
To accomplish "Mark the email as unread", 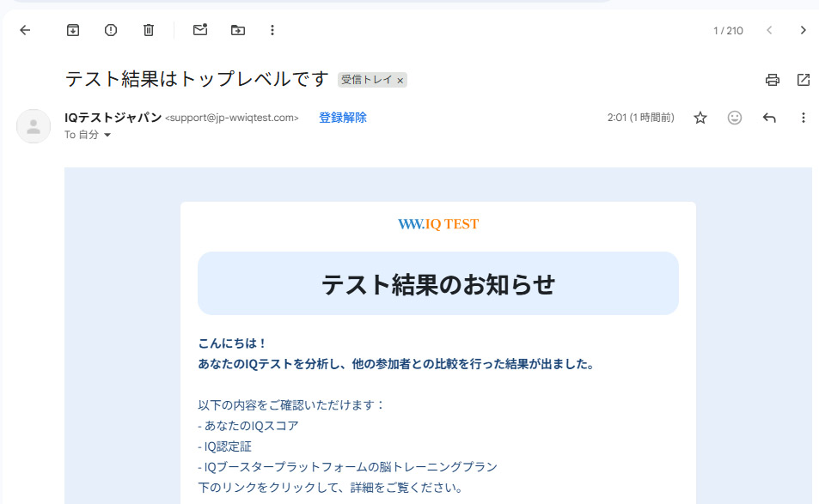I will [x=200, y=30].
